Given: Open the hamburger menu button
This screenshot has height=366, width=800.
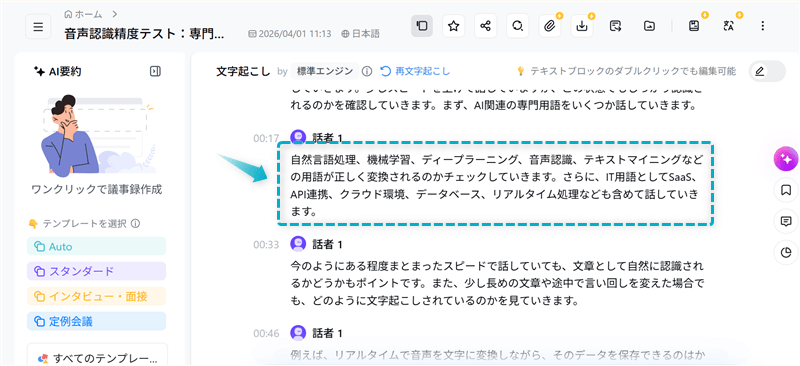Looking at the screenshot, I should click(38, 27).
